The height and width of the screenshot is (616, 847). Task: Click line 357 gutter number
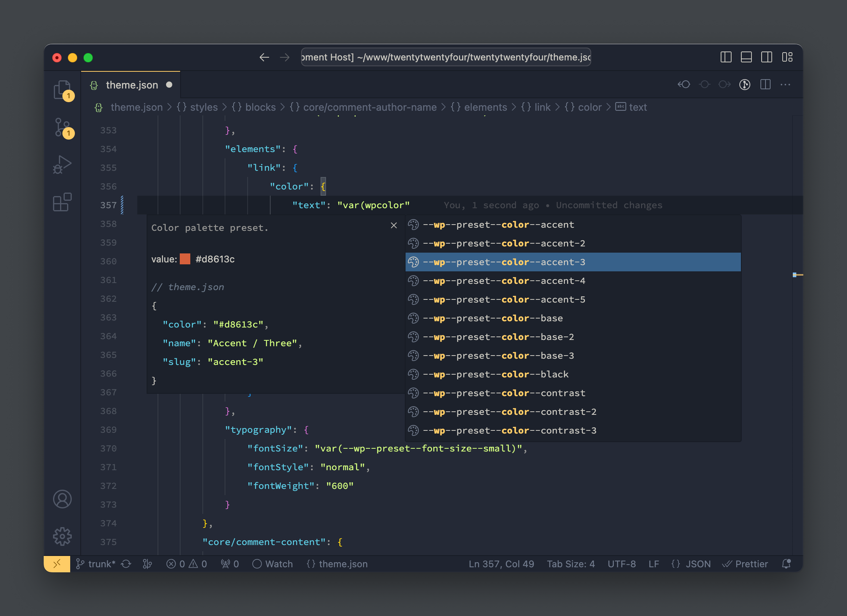click(x=108, y=205)
